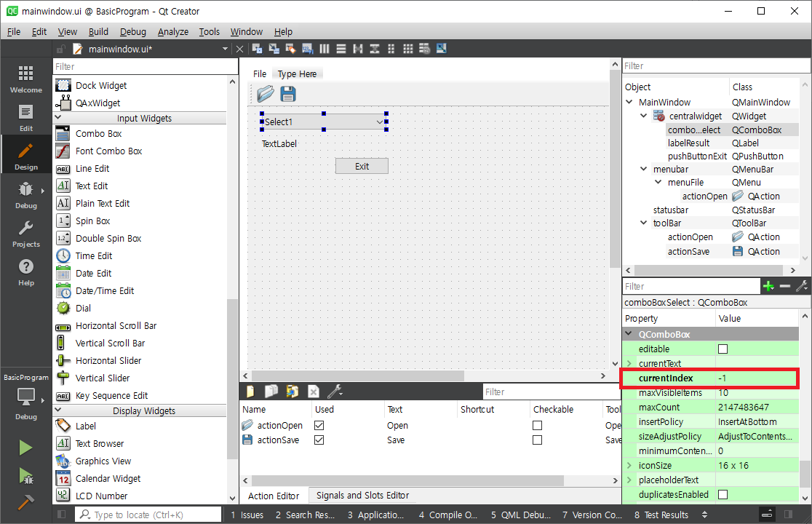Expand the iconSize property
Image resolution: width=812 pixels, height=524 pixels.
coord(629,466)
